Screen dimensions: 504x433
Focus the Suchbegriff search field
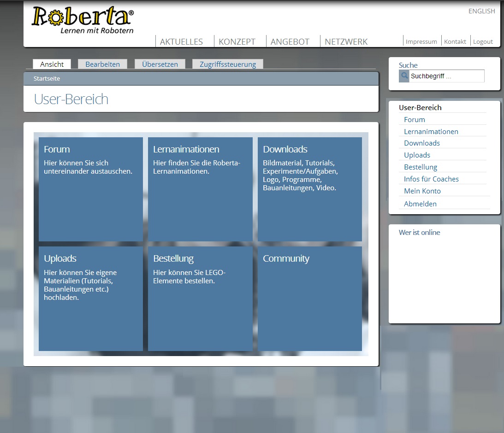[x=446, y=76]
